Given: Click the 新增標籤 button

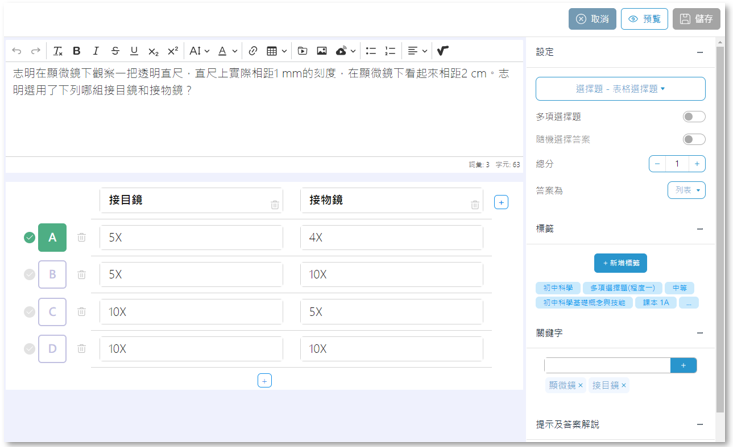Looking at the screenshot, I should 620,263.
